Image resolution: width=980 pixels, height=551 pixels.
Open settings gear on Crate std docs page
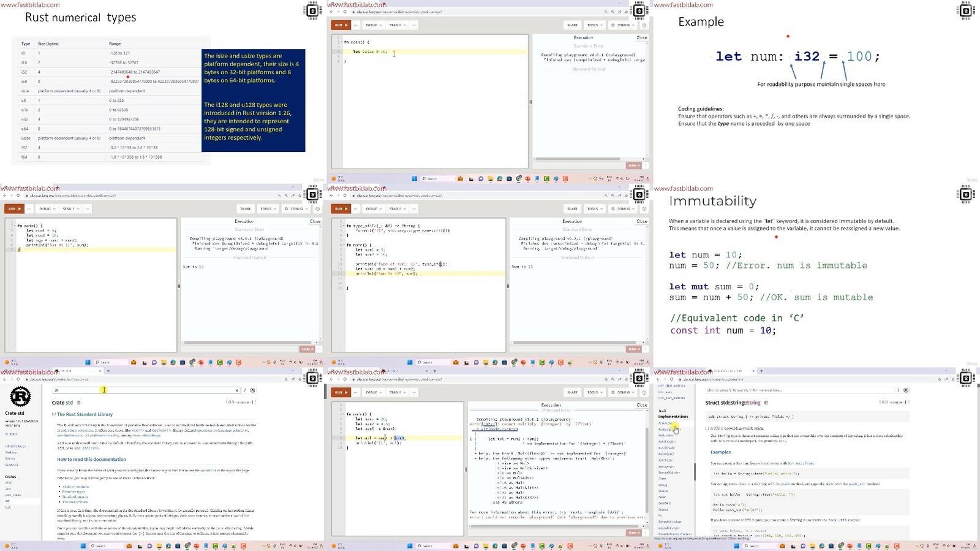pos(253,390)
